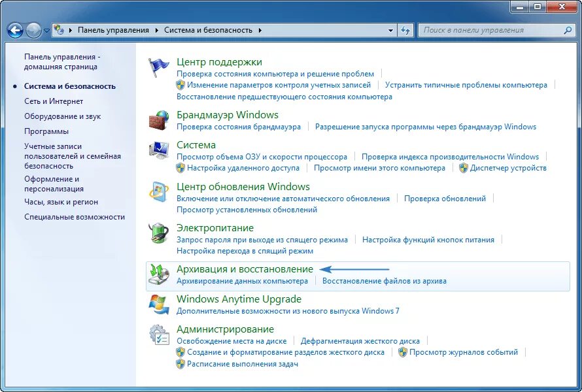Click Устранить типичные проблемы компьютера
Screen dimensions: 582x392
[x=466, y=85]
